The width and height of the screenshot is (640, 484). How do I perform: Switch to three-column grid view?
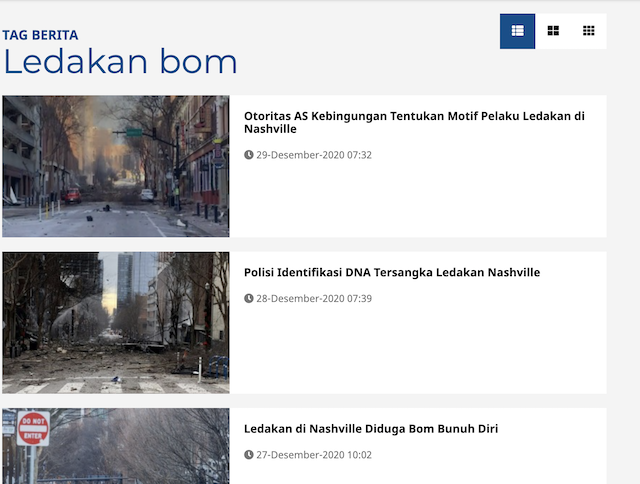(589, 31)
